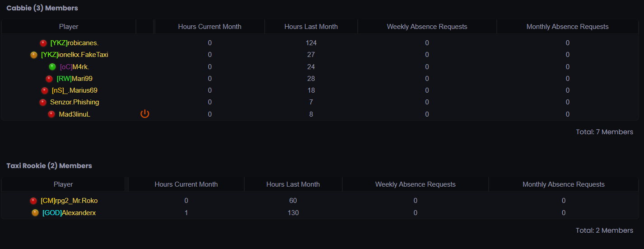Image resolution: width=644 pixels, height=249 pixels.
Task: Open [GOD]Alexanderx player profile
Action: (x=69, y=213)
